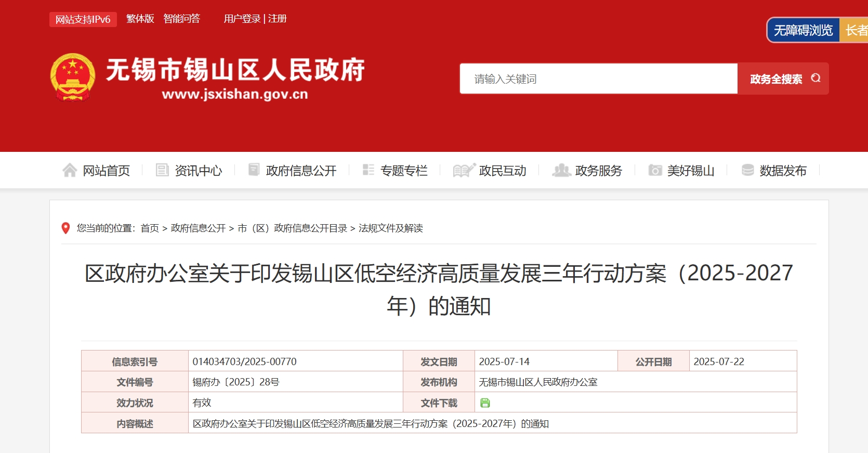Go to 法规文件及解读 in breadcrumb

[x=390, y=228]
